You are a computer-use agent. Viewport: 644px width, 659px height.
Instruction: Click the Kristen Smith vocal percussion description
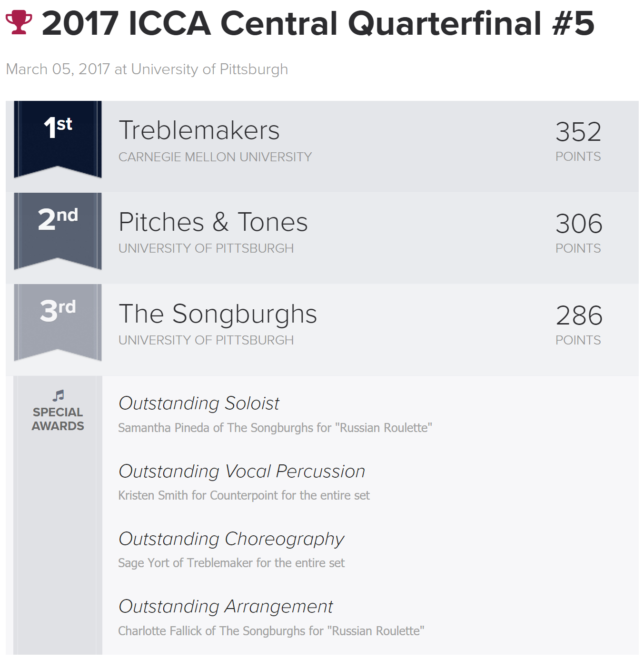click(x=244, y=495)
